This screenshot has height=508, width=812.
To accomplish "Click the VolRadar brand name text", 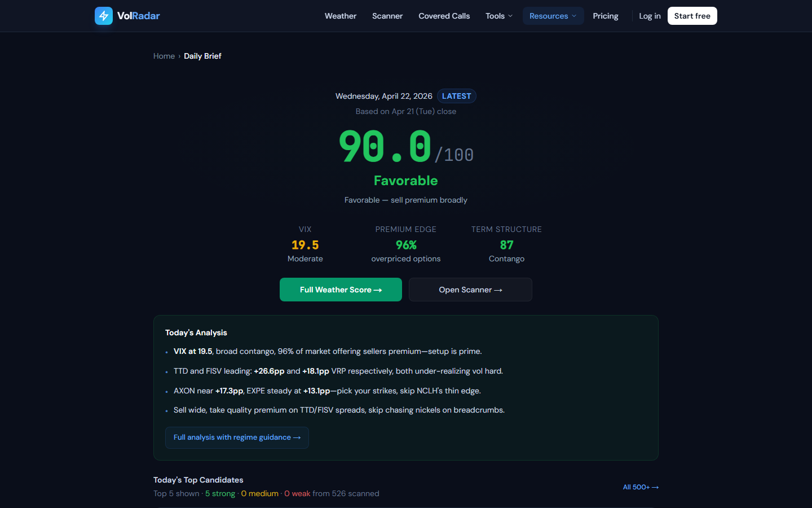I will 138,16.
